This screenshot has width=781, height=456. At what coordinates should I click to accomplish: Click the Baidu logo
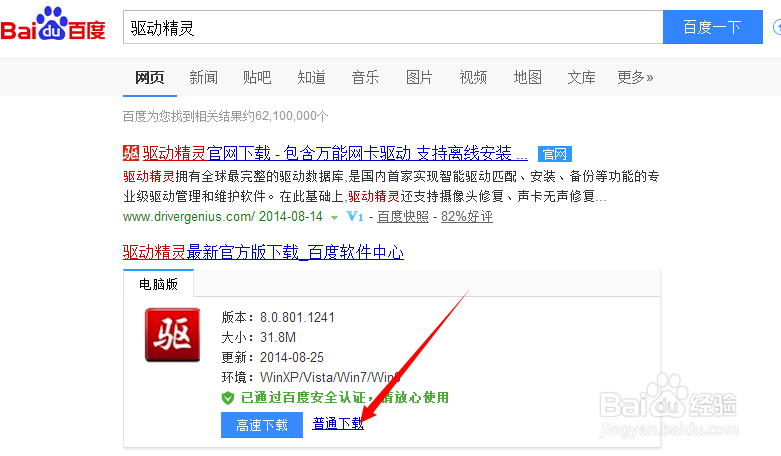coord(53,24)
